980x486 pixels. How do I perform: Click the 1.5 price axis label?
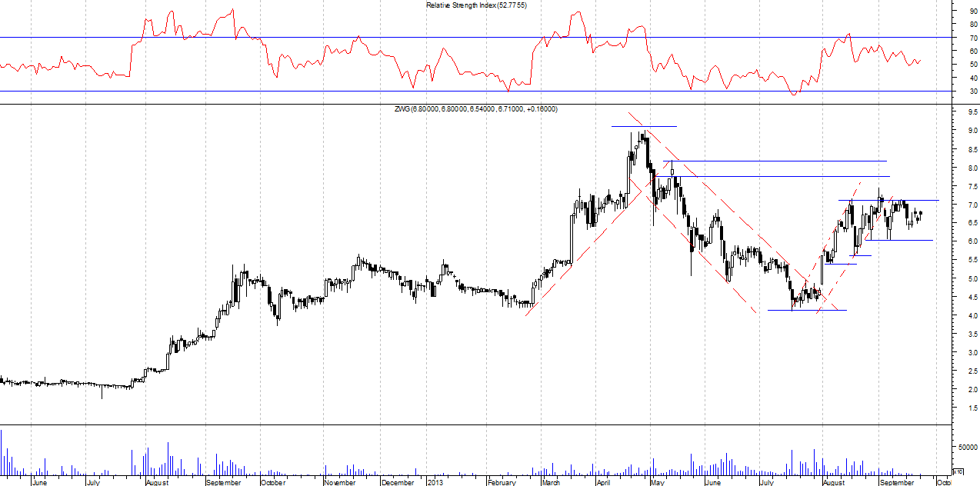pos(973,408)
